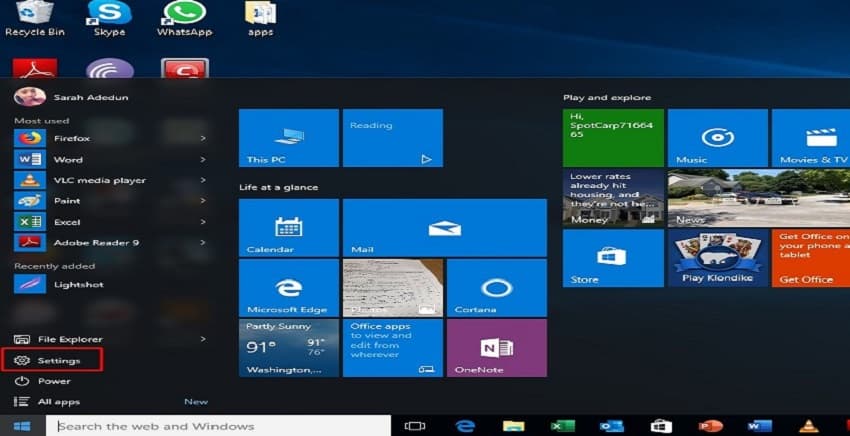Image resolution: width=850 pixels, height=436 pixels.
Task: Open Microsoft Edge from the taskbar
Action: [x=465, y=426]
